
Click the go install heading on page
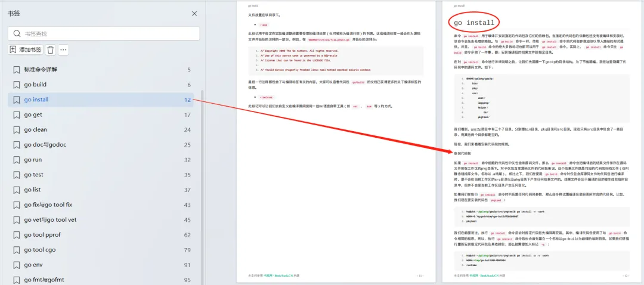(474, 23)
